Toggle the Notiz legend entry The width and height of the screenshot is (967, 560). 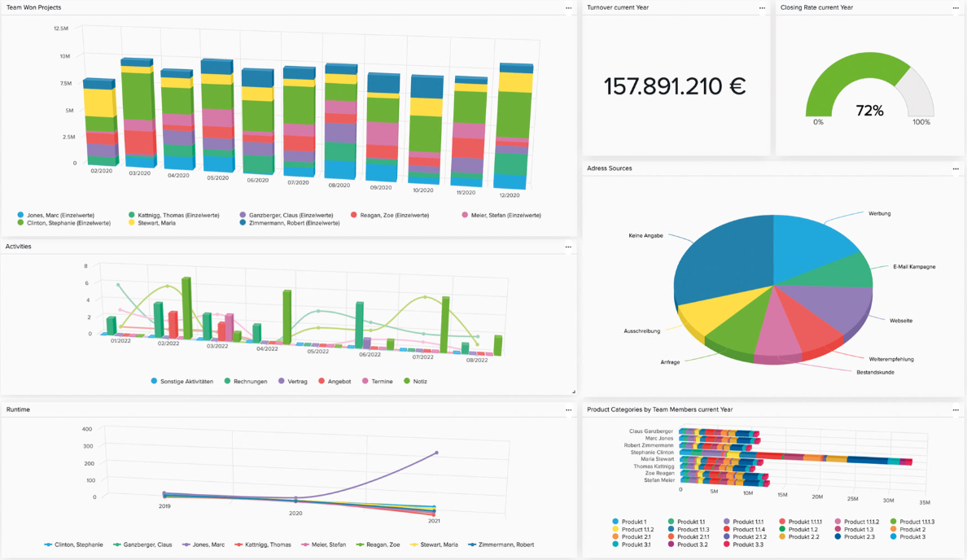point(416,381)
